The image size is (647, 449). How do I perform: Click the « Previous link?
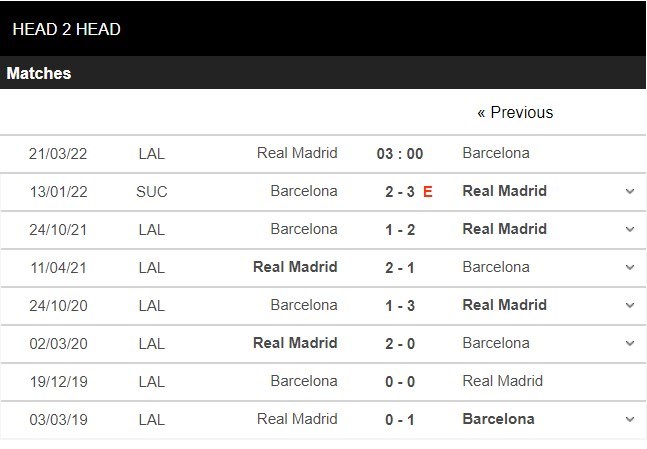(515, 112)
